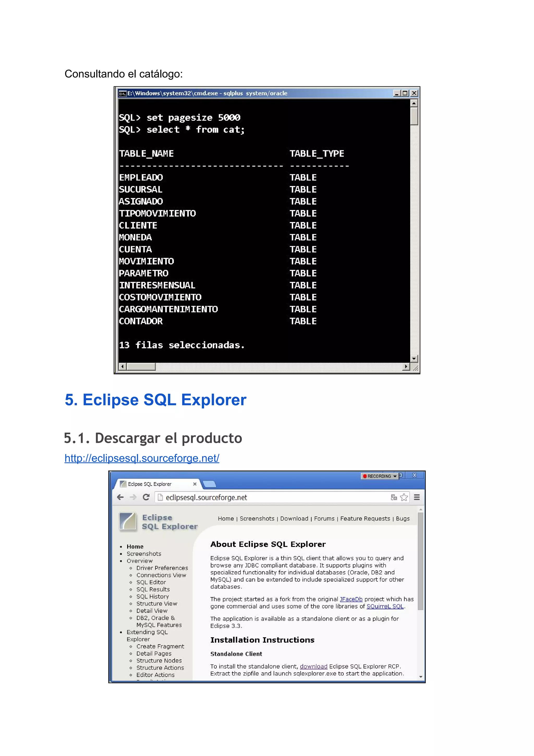534x756 pixels.
Task: Open SQL History sidebar item
Action: pos(153,597)
